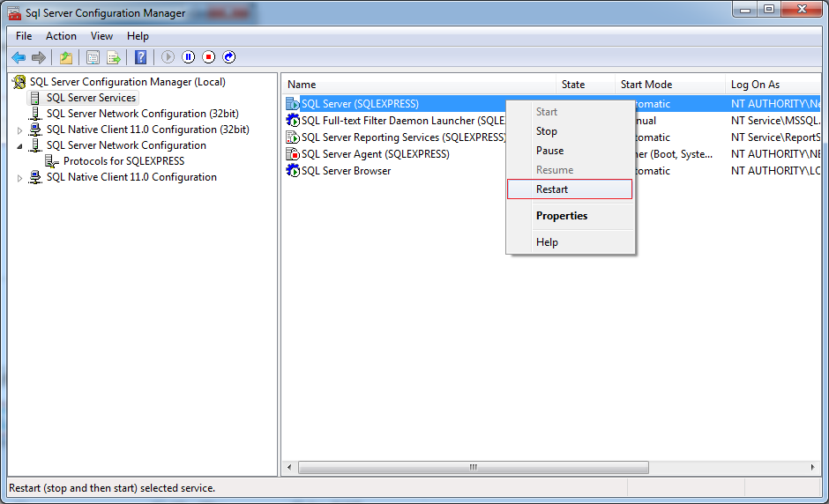The image size is (829, 504).
Task: Choose Help from the context menu
Action: [x=571, y=242]
